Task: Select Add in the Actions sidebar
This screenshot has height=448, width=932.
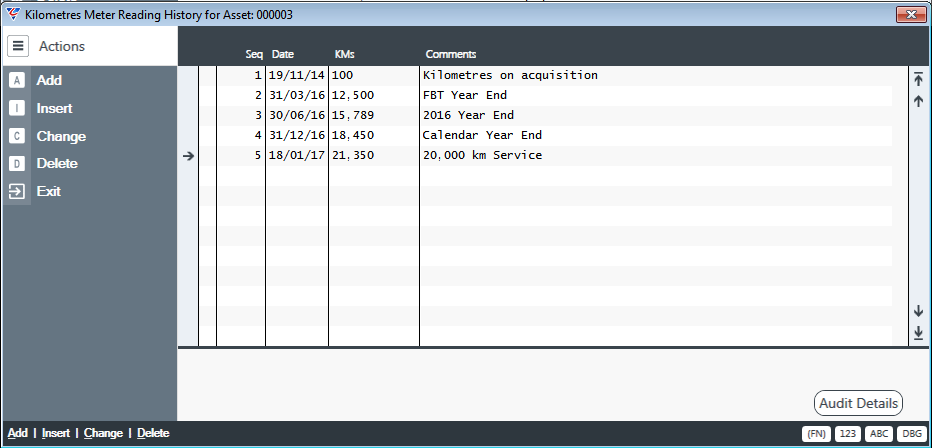Action: 49,80
